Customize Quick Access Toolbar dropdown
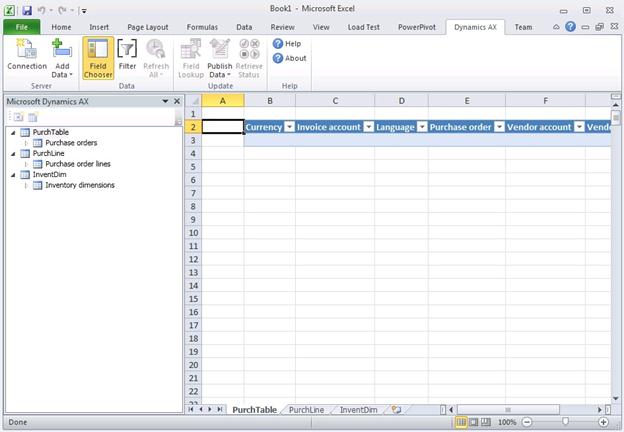The width and height of the screenshot is (624, 432). (x=84, y=11)
